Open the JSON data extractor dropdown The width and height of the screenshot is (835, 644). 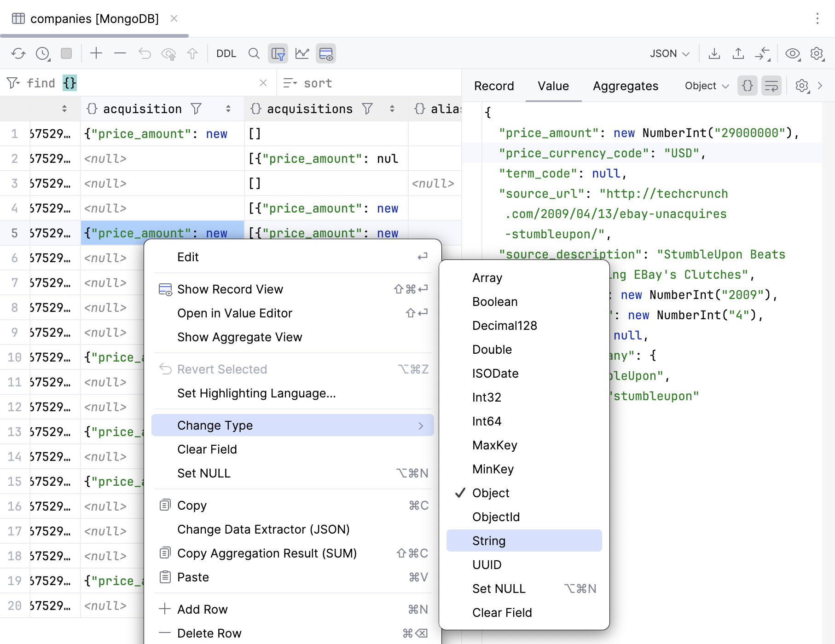tap(668, 53)
